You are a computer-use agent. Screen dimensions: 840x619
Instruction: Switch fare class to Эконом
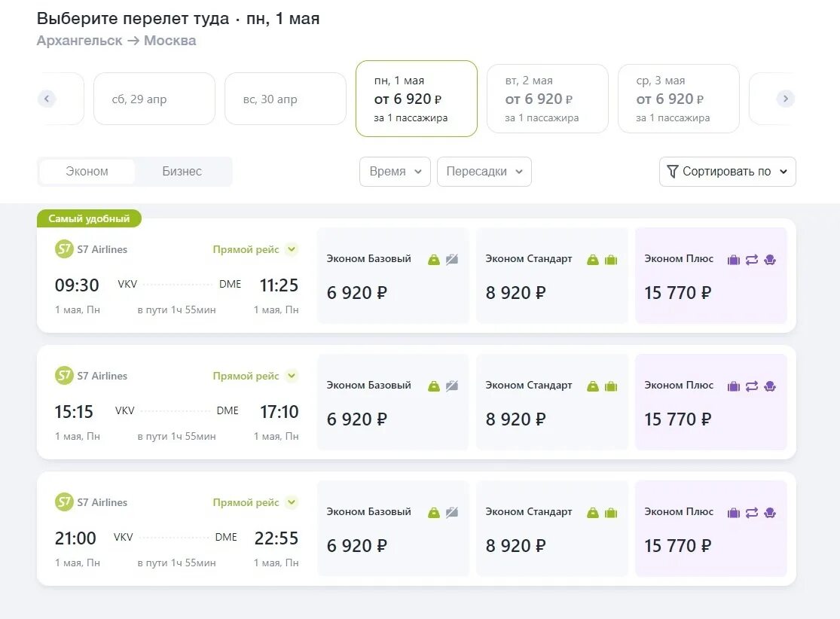click(x=87, y=172)
